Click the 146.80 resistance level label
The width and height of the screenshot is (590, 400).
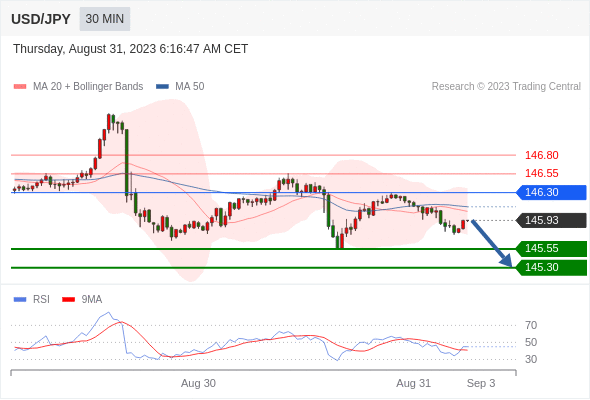[541, 155]
